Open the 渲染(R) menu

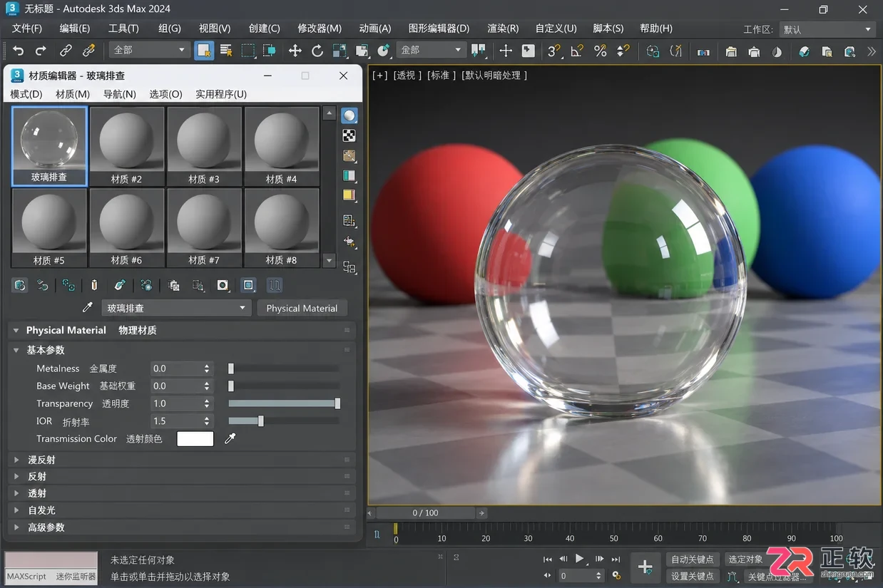pos(503,28)
